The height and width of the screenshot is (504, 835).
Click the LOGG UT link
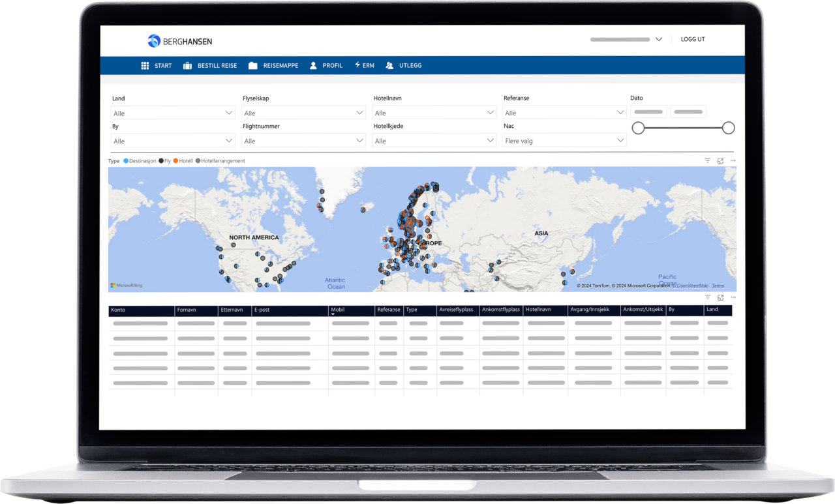pos(693,39)
